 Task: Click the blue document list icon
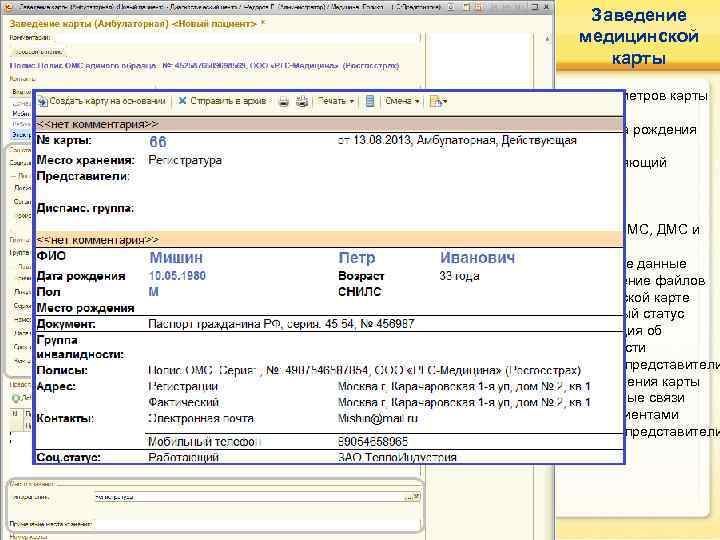370,101
